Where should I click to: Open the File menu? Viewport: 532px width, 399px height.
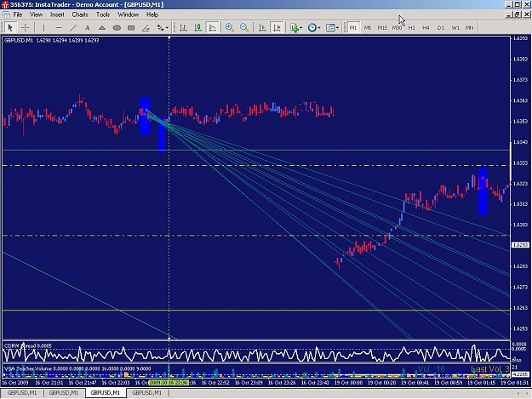coord(18,14)
